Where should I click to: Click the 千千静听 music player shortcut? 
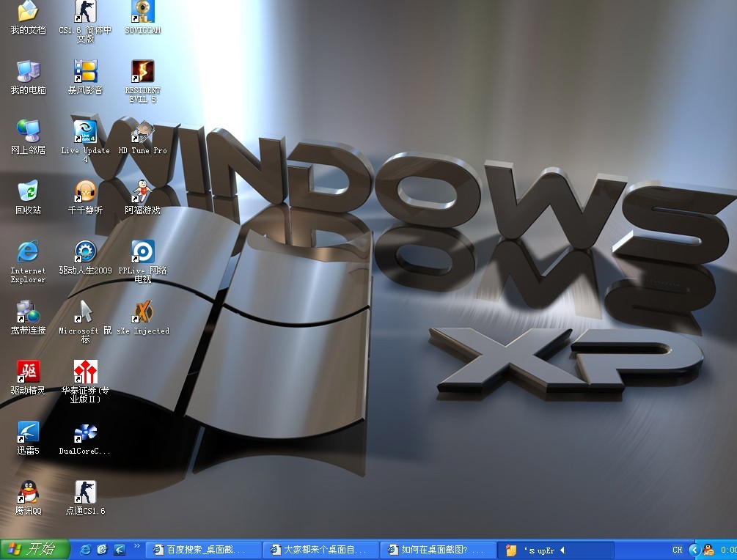85,197
